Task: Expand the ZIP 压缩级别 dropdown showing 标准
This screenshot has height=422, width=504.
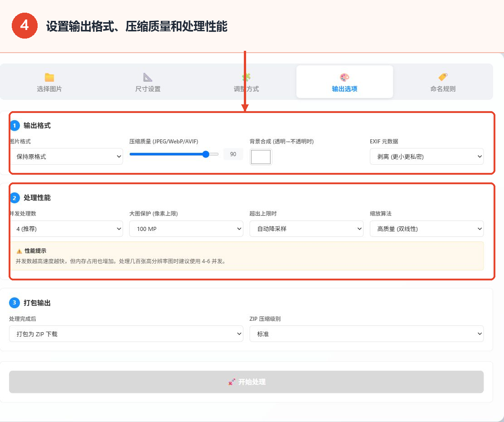Action: pyautogui.click(x=366, y=334)
